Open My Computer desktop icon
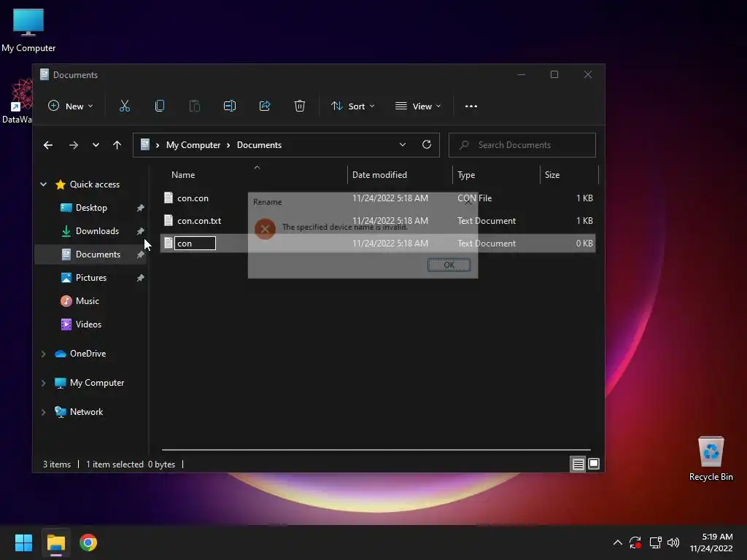Screen dimensions: 747x560 coord(28,30)
